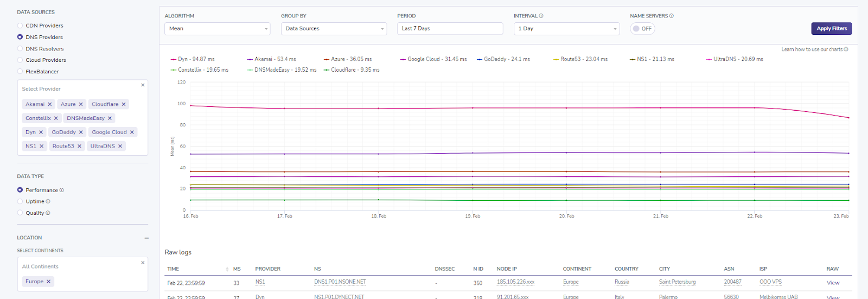Toggle the Azure series in legend
Image resolution: width=868 pixels, height=299 pixels.
point(348,59)
